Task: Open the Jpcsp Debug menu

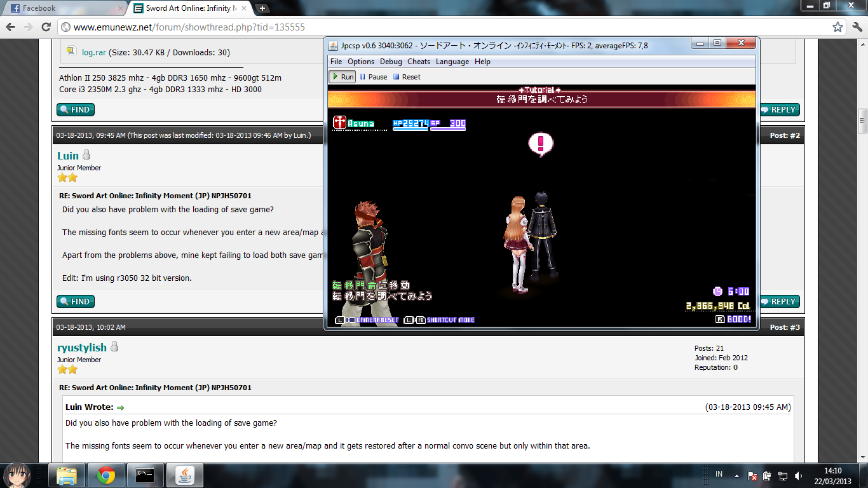Action: click(x=391, y=62)
